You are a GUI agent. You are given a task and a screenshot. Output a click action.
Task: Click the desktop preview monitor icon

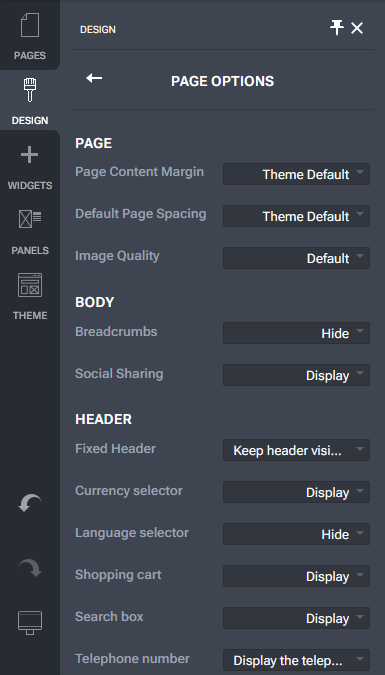pyautogui.click(x=30, y=623)
